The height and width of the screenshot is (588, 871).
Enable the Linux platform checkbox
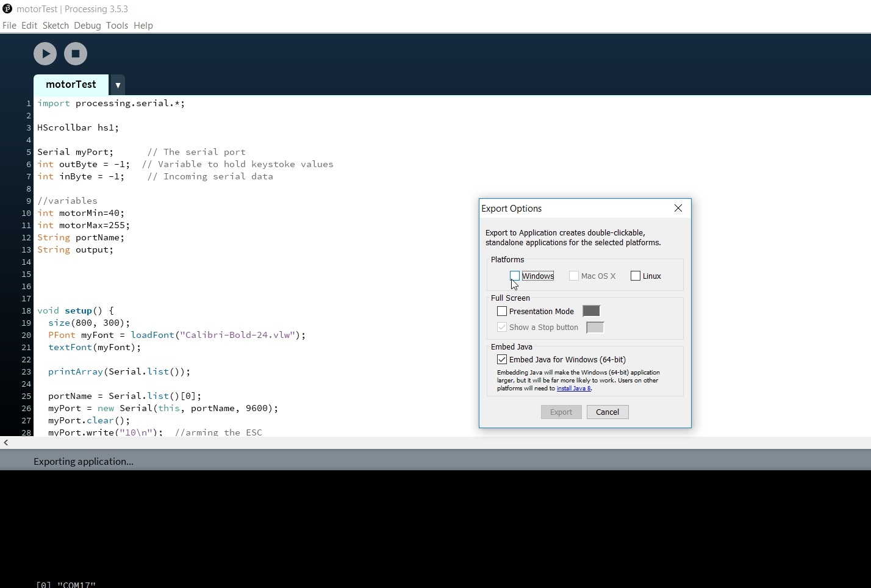coord(636,276)
